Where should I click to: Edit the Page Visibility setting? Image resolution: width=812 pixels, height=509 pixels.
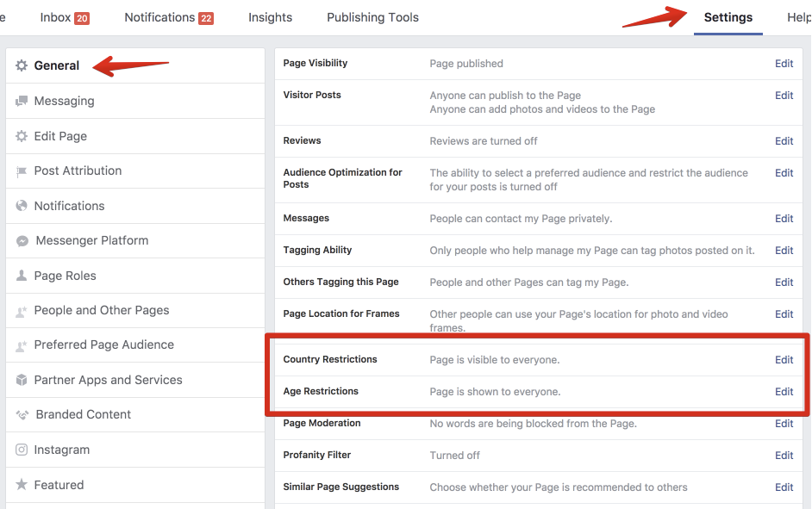click(784, 64)
